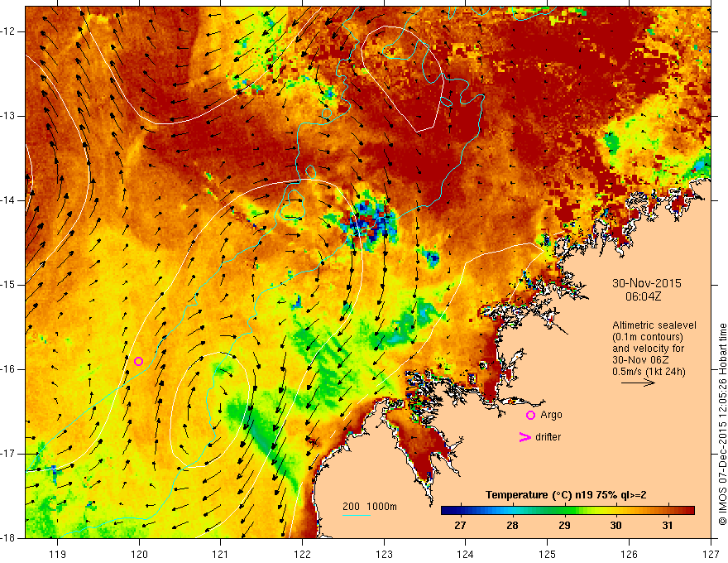The image size is (728, 563).
Task: Click the latitude axis label -14
Action: coord(9,200)
